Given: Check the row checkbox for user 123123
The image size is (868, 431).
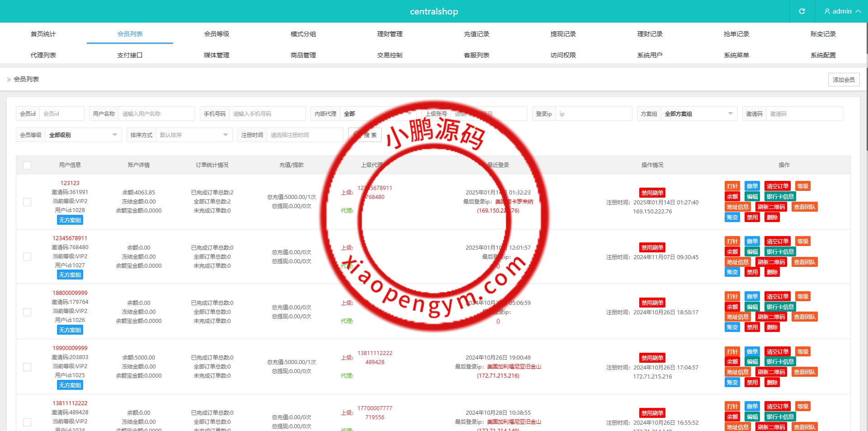Looking at the screenshot, I should [x=27, y=202].
